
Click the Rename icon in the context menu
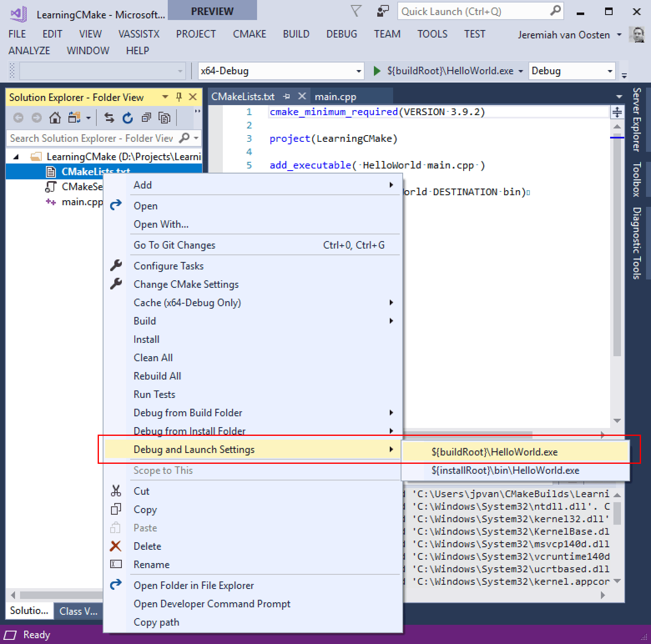[x=116, y=564]
